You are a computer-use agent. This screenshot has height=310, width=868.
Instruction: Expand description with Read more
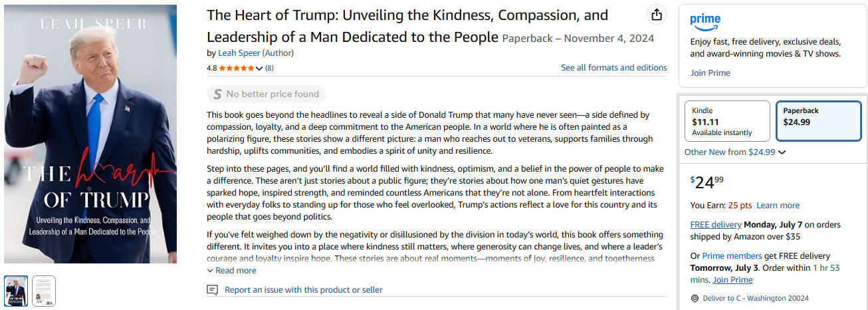(x=231, y=271)
